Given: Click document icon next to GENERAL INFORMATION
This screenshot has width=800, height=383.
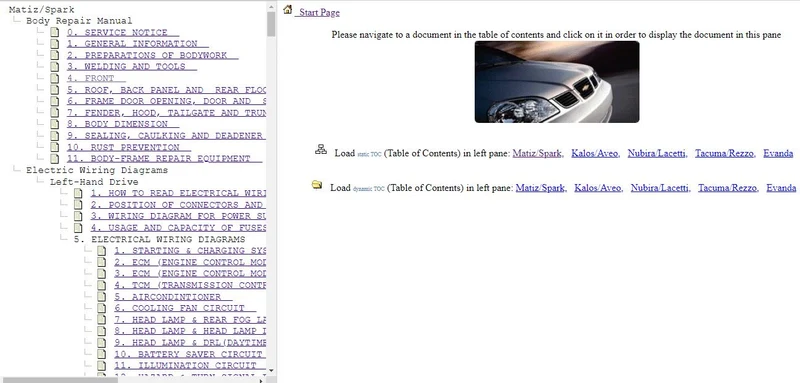Looking at the screenshot, I should click(x=55, y=44).
